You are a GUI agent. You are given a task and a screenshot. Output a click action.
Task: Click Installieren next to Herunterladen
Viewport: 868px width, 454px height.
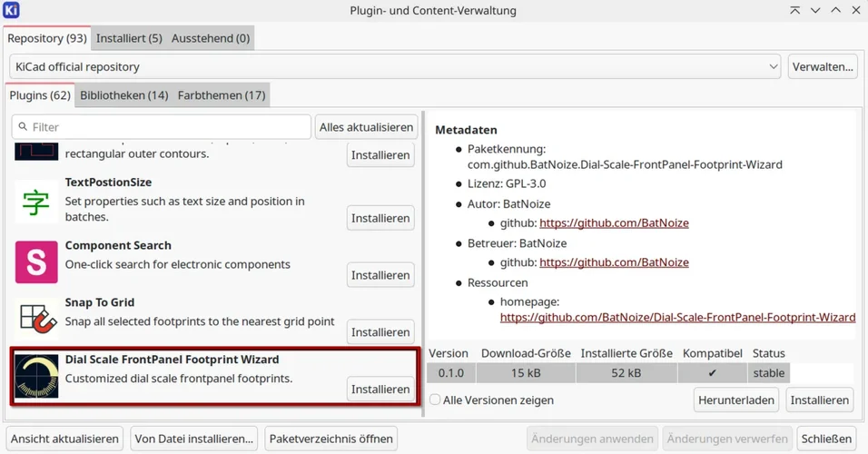point(819,400)
